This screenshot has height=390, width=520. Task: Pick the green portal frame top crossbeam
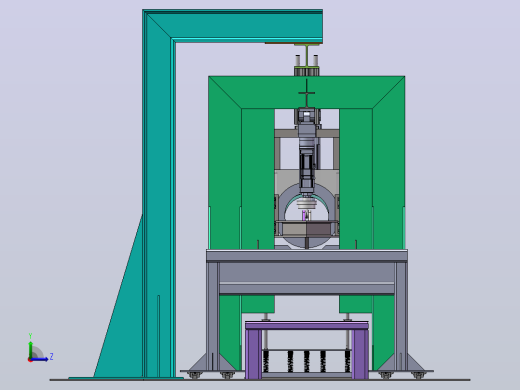tap(306, 92)
